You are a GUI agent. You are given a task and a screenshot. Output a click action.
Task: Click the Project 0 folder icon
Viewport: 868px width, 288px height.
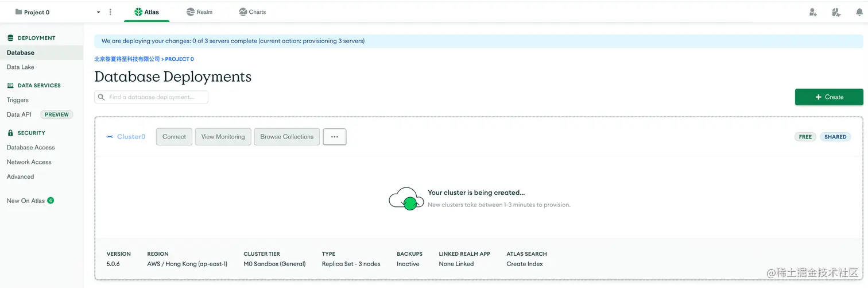point(18,12)
